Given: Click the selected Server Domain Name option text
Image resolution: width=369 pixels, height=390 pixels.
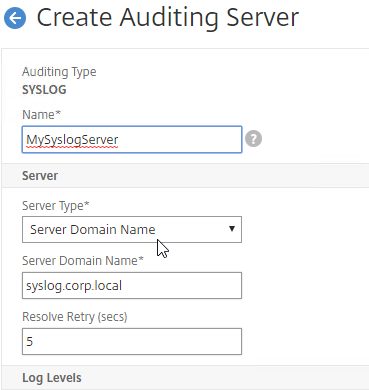Looking at the screenshot, I should 93,230.
